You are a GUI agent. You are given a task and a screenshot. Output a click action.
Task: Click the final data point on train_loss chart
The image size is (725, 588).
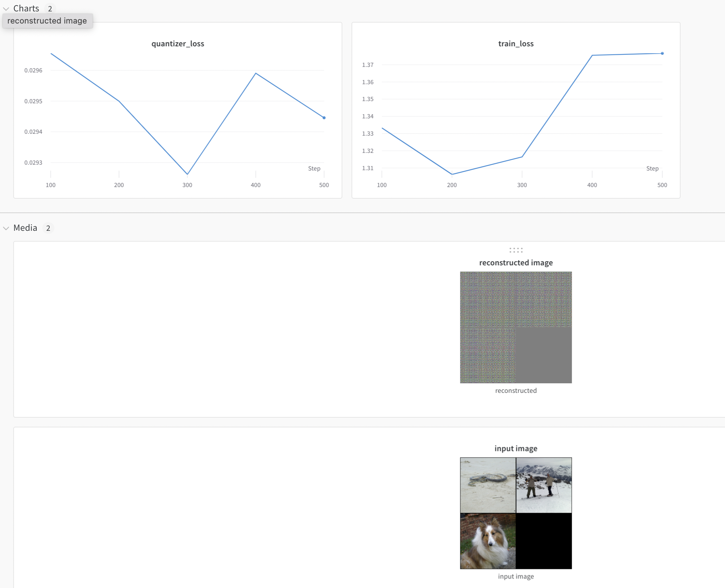(663, 53)
